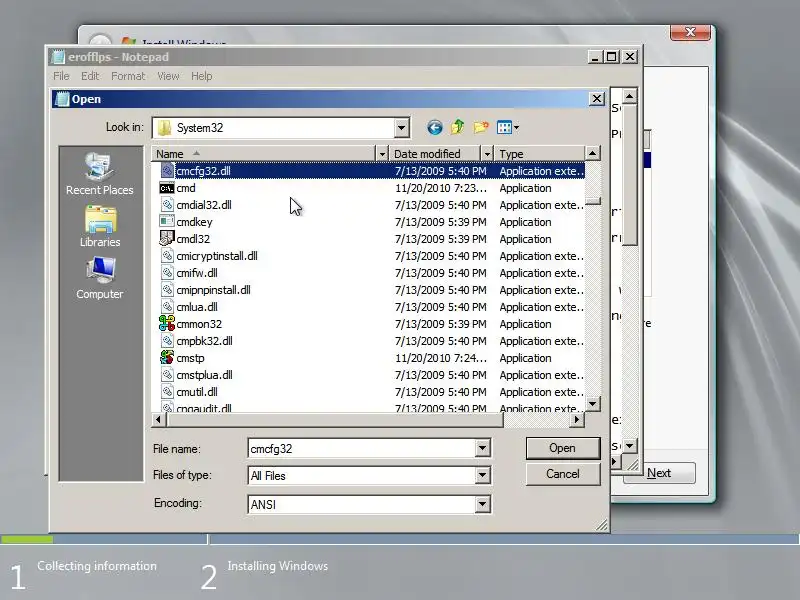Click file list horizontal scrollbar thumb
This screenshot has width=800, height=600.
[334, 419]
